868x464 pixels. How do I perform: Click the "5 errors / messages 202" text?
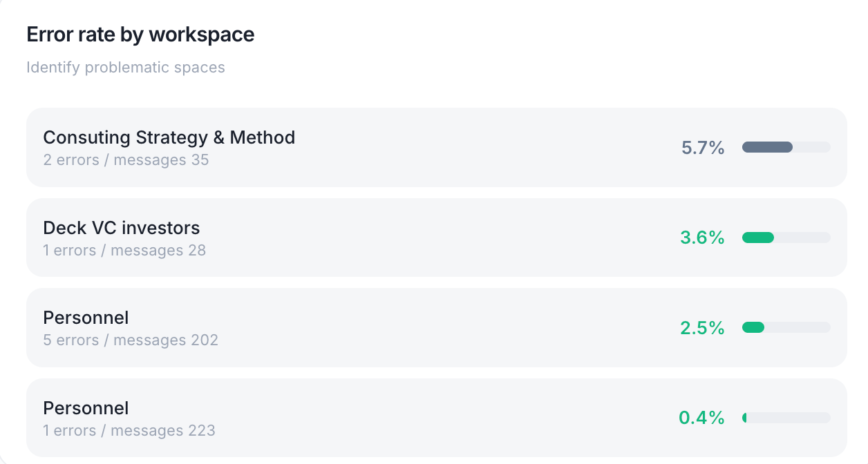[131, 340]
